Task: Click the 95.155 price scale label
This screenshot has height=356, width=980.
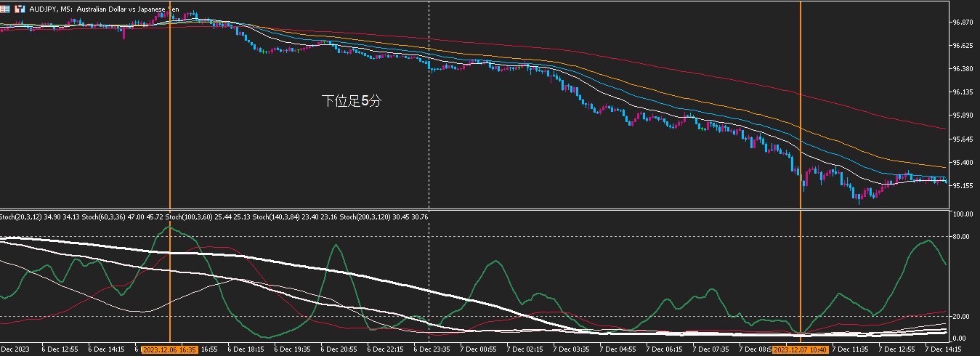Action: 963,185
